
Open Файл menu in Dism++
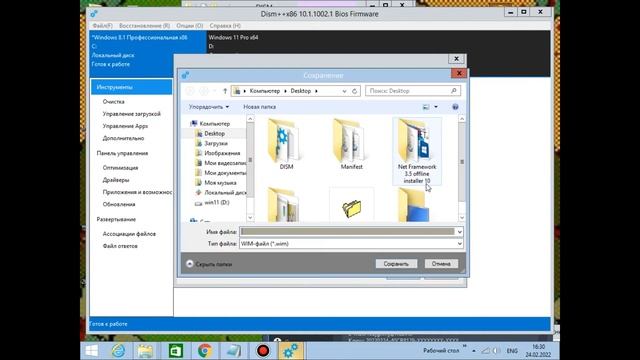click(x=102, y=26)
